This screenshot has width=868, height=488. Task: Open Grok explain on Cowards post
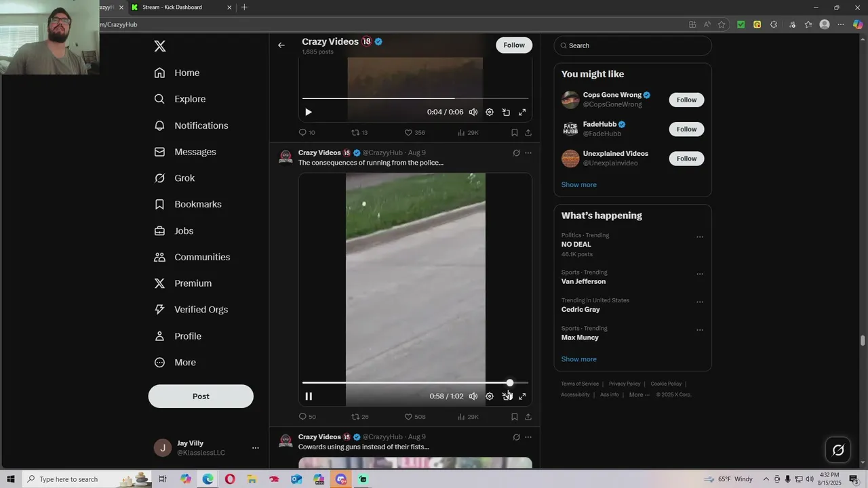pyautogui.click(x=516, y=437)
